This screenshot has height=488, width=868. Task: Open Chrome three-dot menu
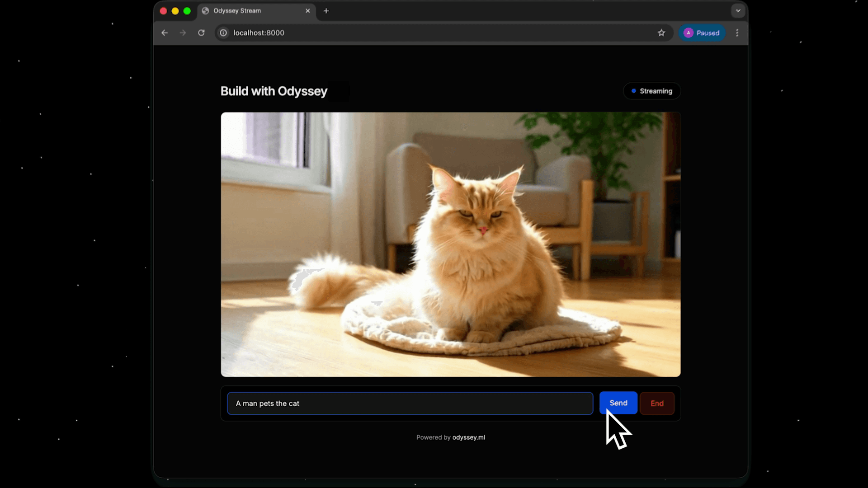737,33
